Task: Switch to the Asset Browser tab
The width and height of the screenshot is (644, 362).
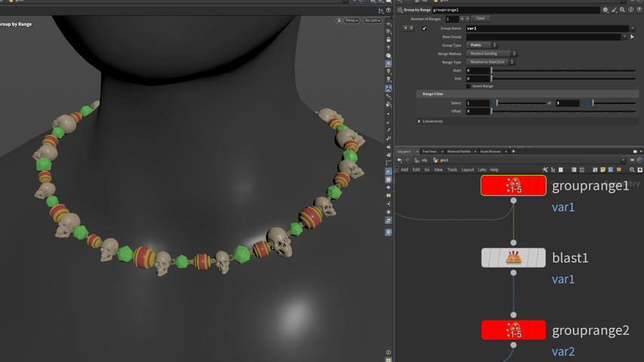Action: click(491, 152)
